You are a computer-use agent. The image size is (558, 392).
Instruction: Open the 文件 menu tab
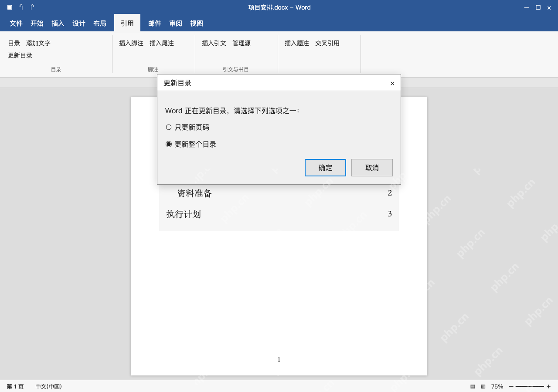[16, 23]
